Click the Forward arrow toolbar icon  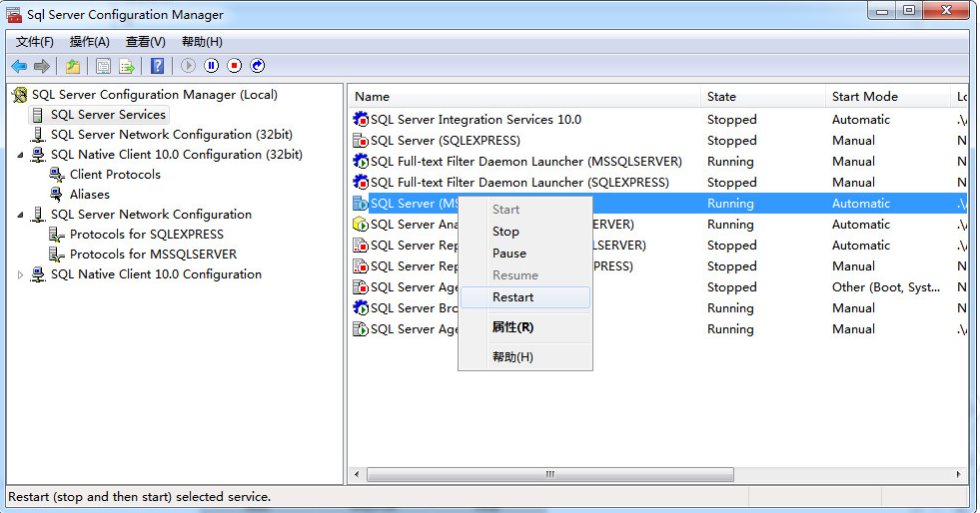42,66
